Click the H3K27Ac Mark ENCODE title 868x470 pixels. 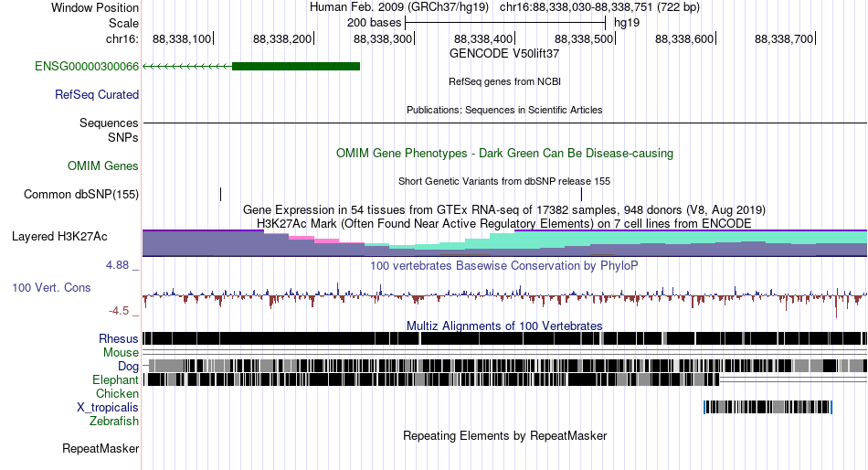pos(504,223)
